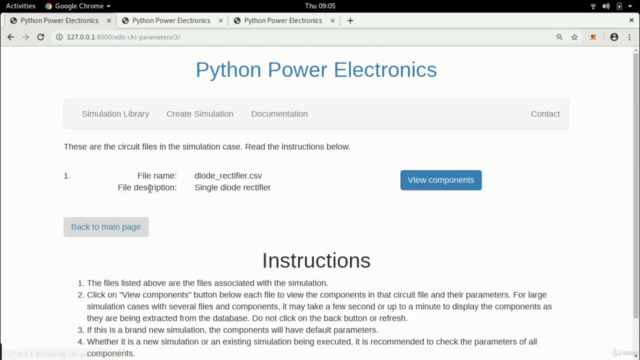The image size is (640, 360).
Task: Open the Google Chrome app menu dropdown
Action: point(78,6)
